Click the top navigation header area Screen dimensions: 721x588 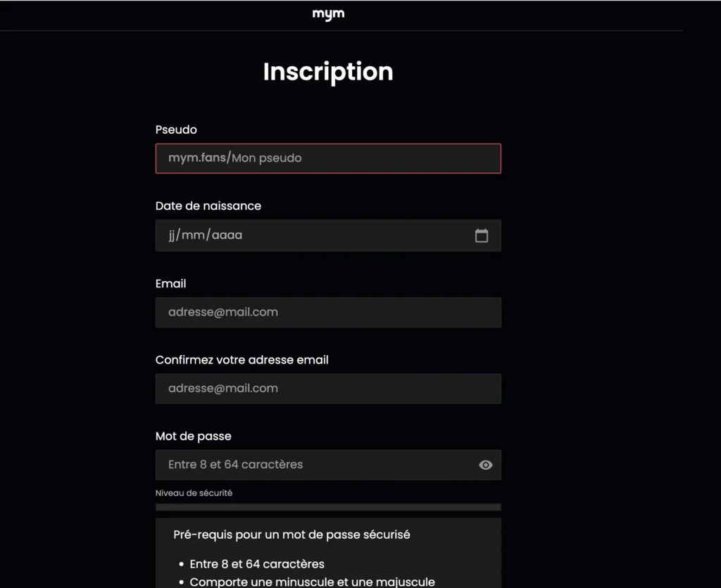(x=328, y=13)
